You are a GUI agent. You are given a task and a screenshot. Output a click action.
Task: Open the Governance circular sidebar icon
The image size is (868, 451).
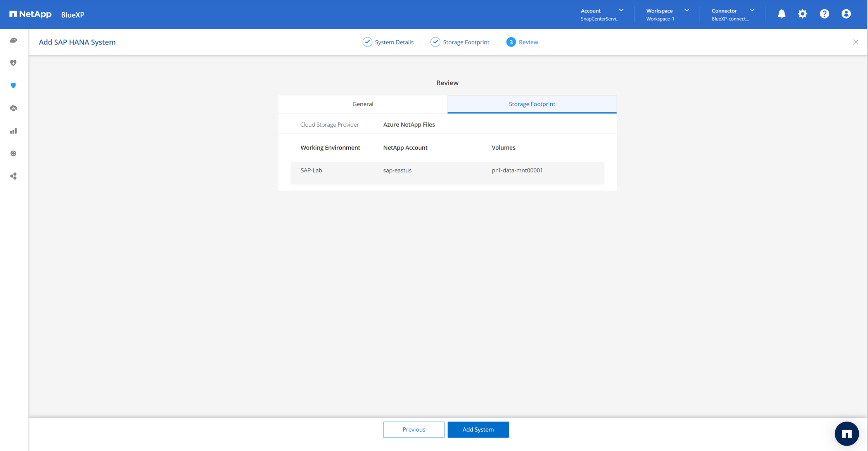pos(14,153)
